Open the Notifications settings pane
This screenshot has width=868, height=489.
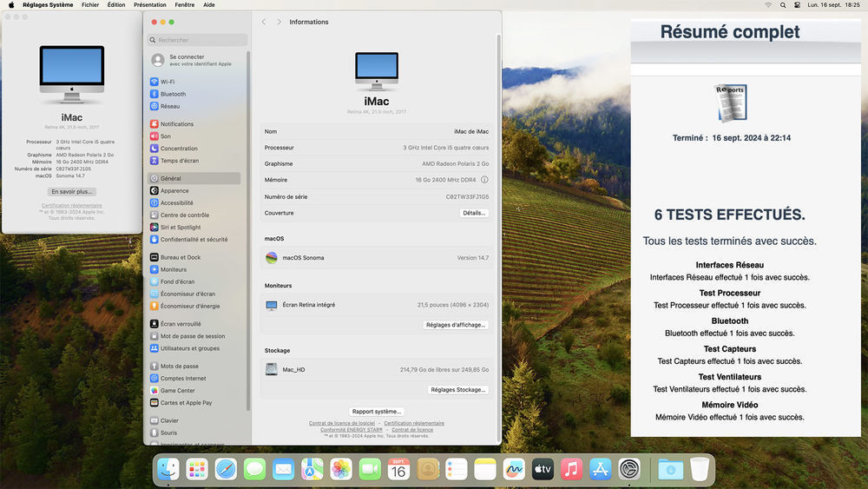pyautogui.click(x=176, y=124)
